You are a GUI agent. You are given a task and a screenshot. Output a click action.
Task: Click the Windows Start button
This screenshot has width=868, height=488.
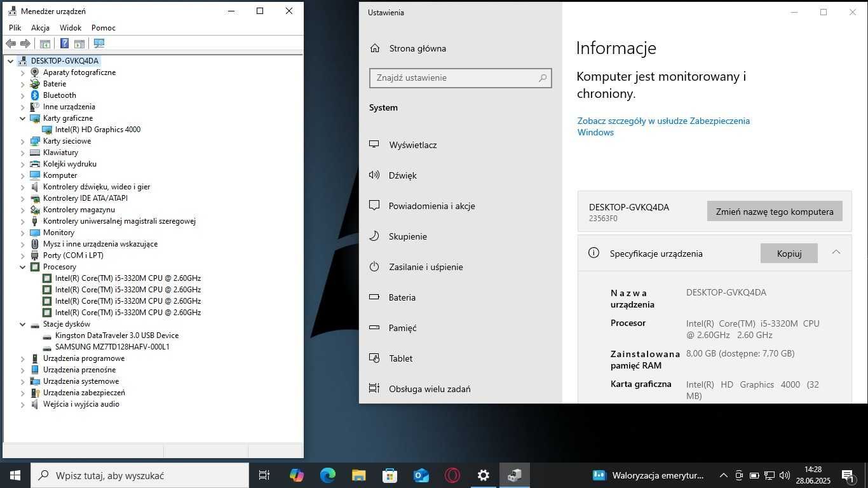(x=15, y=475)
